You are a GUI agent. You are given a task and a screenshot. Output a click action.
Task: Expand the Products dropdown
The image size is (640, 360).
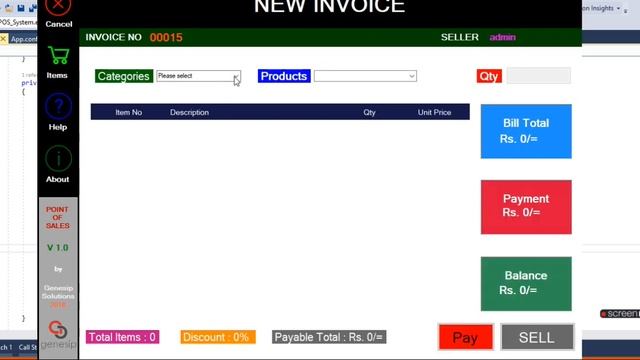point(411,76)
